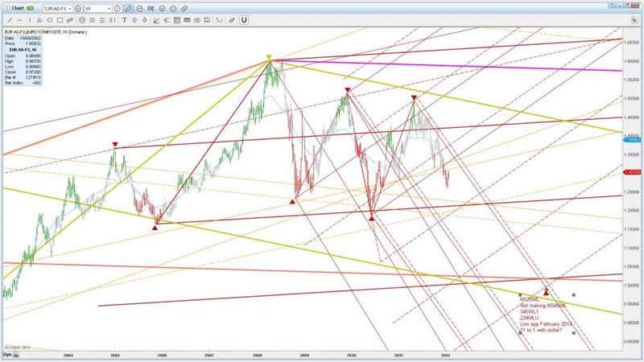Click the red triangle at 2005 high
The width and height of the screenshot is (644, 362).
115,145
